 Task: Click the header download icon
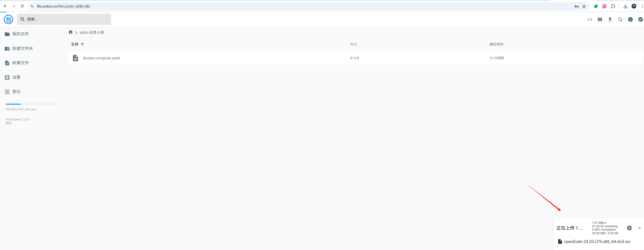pyautogui.click(x=610, y=19)
